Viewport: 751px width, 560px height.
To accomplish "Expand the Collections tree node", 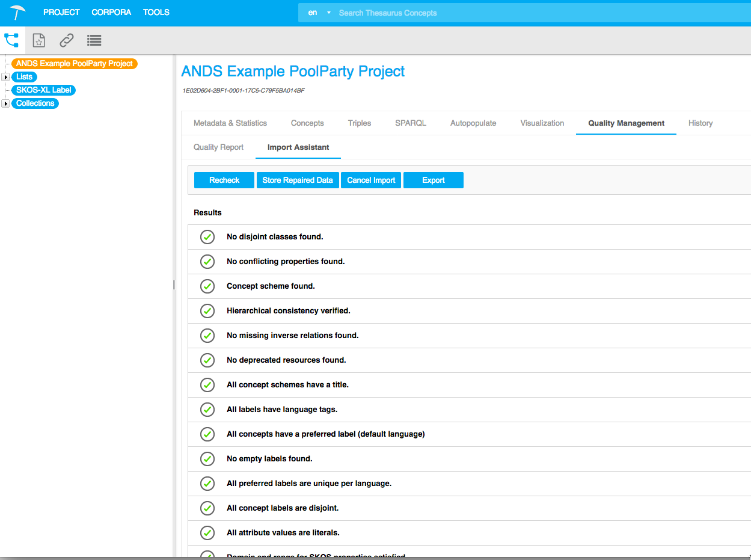I will [x=5, y=103].
